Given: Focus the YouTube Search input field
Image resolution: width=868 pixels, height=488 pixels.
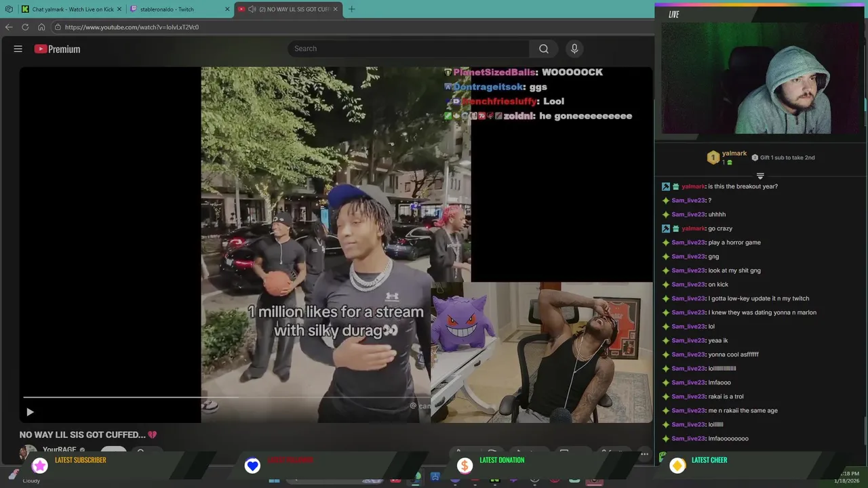Looking at the screenshot, I should tap(409, 49).
